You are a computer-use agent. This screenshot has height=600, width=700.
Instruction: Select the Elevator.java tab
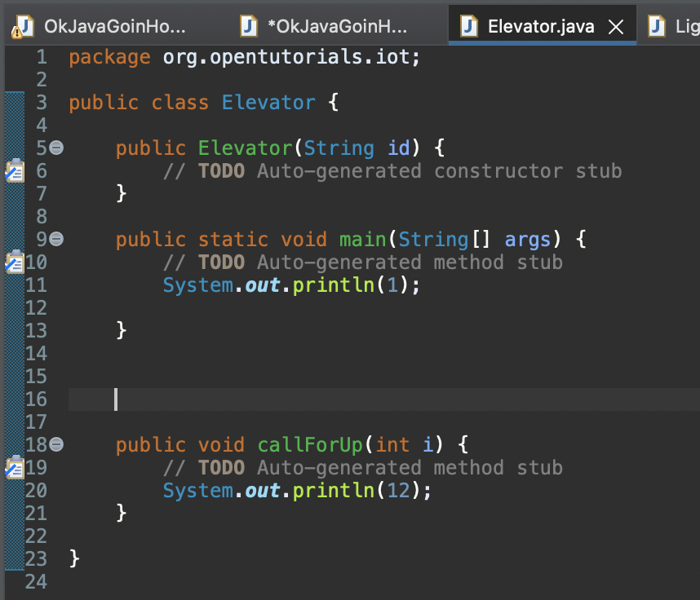coord(541,27)
